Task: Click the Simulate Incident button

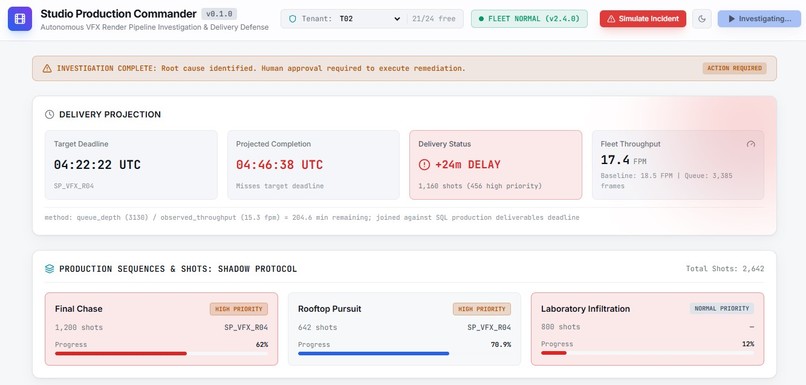Action: (x=643, y=19)
